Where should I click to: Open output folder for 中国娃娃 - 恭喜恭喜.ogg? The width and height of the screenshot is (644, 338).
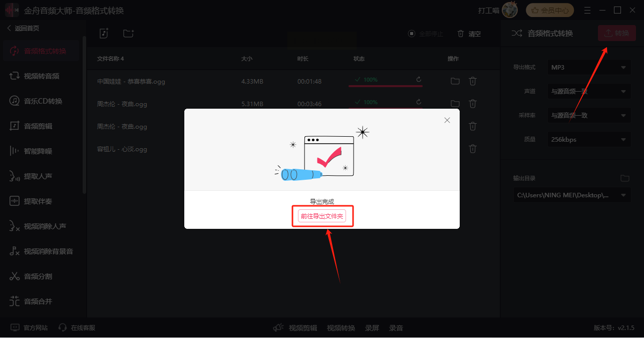pyautogui.click(x=455, y=81)
